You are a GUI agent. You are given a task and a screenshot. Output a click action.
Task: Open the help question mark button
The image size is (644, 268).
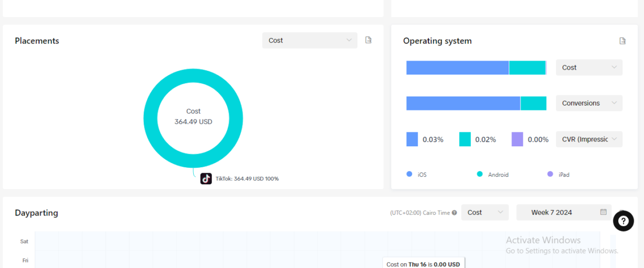point(624,221)
